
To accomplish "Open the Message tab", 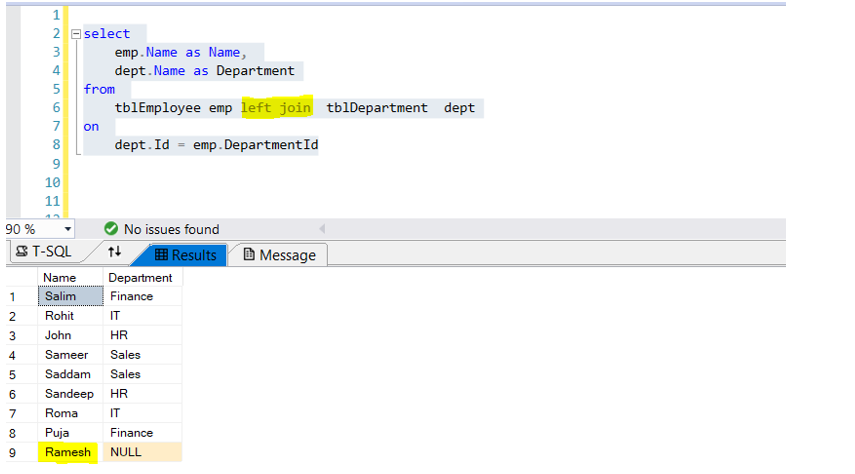I will (x=279, y=255).
